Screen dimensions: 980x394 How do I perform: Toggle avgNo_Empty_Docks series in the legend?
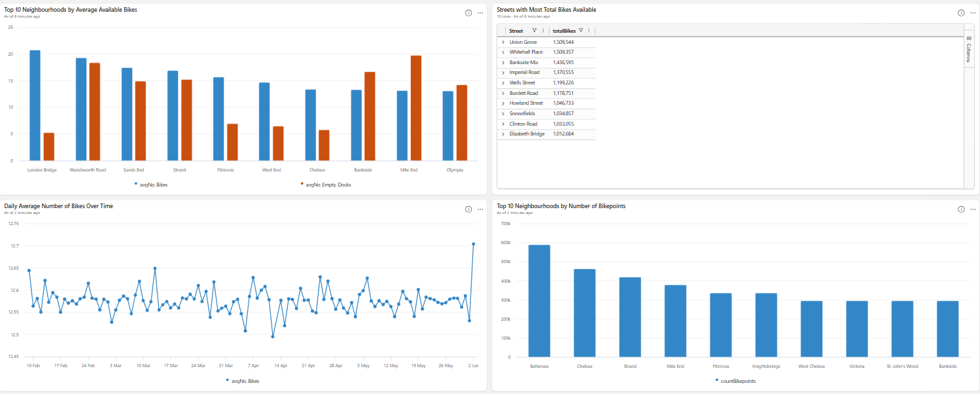click(x=326, y=185)
